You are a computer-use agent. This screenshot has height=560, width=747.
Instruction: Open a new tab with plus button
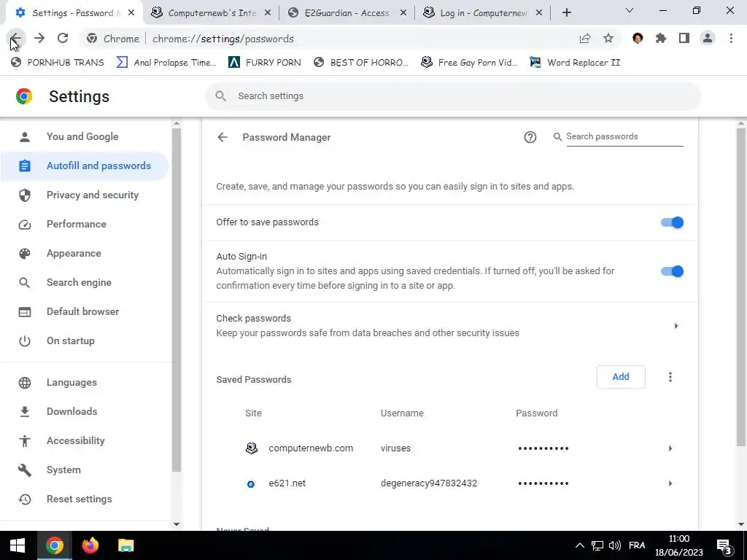[566, 13]
